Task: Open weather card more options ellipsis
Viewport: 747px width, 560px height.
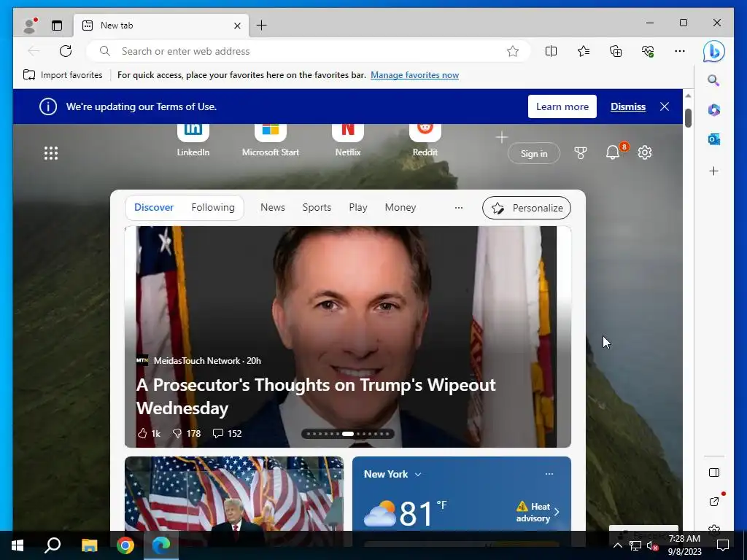Action: [549, 474]
